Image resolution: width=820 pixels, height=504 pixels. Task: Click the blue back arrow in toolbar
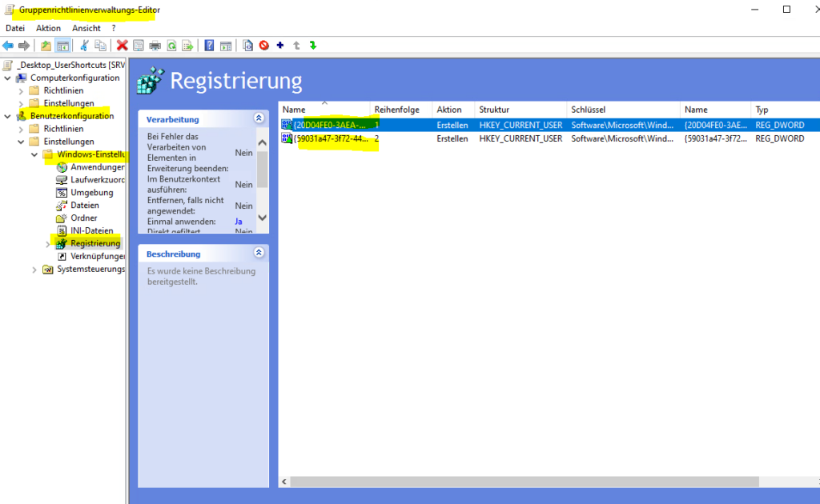coord(8,46)
